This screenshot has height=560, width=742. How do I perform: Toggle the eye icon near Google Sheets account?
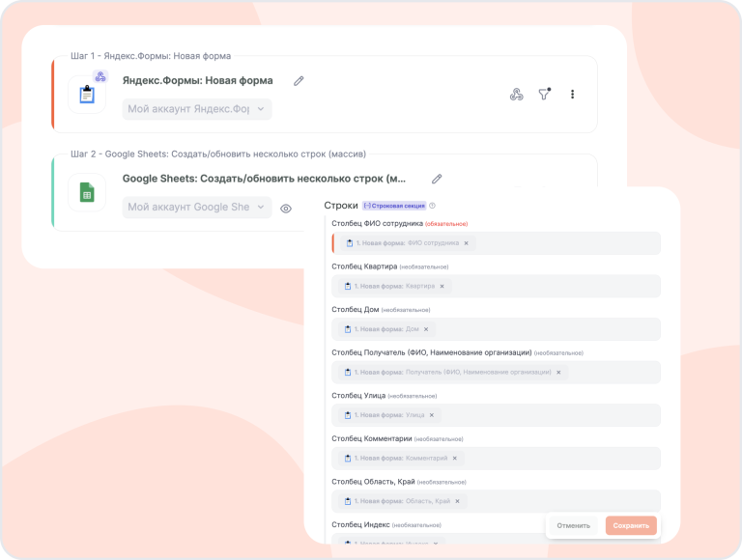click(x=286, y=209)
